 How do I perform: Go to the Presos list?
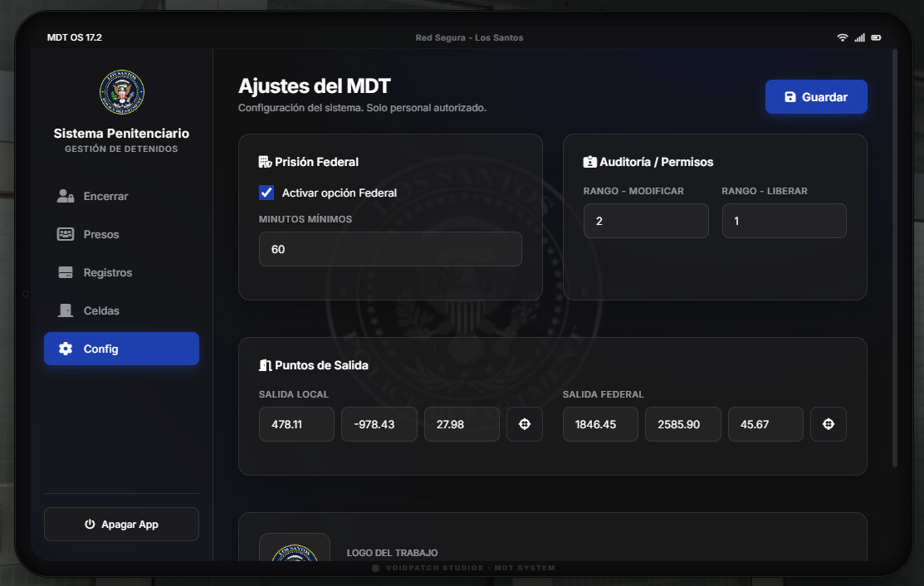coord(121,234)
